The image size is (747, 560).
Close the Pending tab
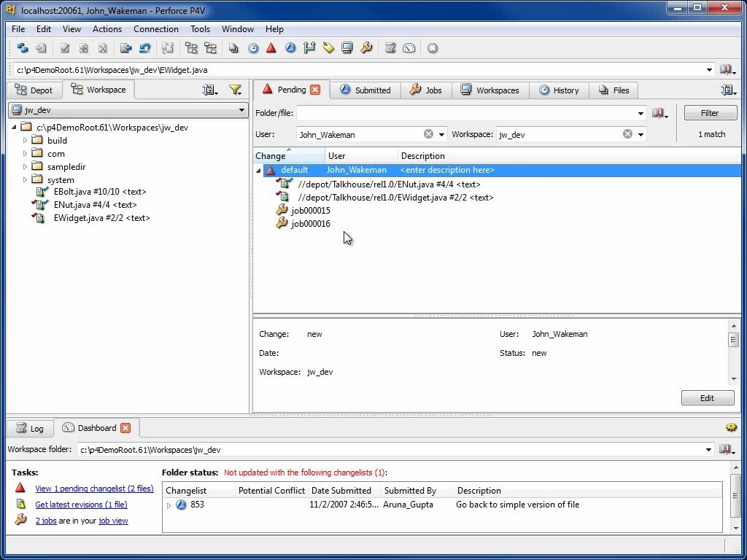315,90
